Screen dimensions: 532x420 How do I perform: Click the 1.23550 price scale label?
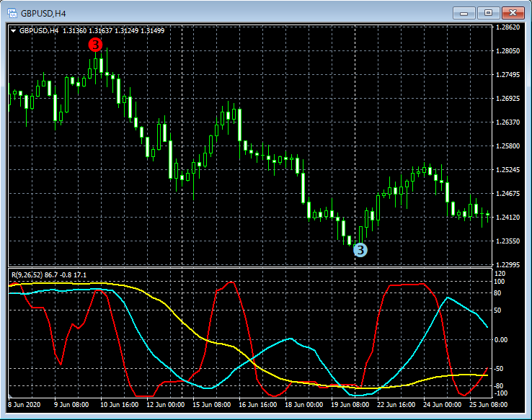[507, 241]
